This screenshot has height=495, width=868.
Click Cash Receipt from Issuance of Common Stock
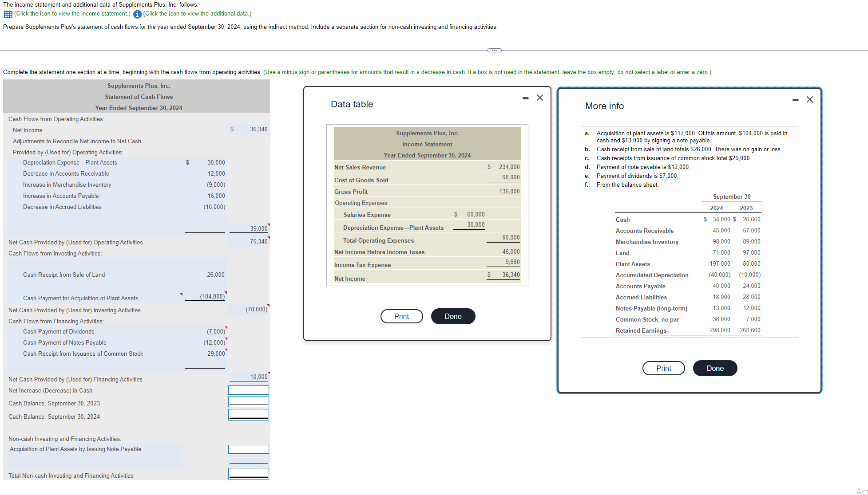coord(83,354)
